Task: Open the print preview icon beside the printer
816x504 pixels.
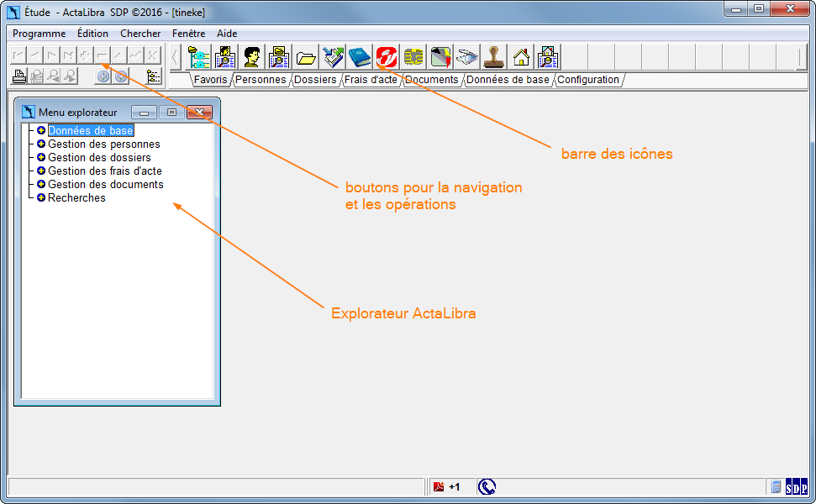Action: 36,76
